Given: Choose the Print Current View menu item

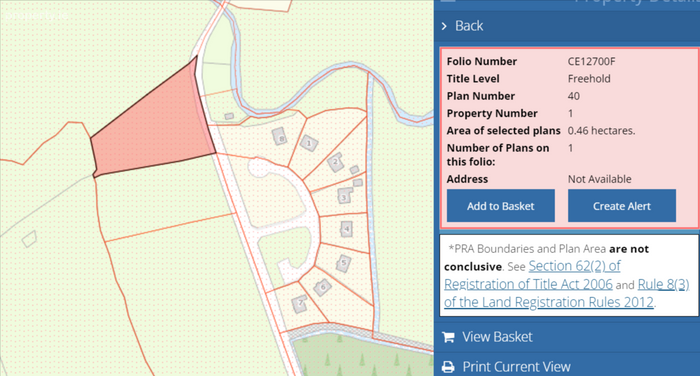Looking at the screenshot, I should pos(567,366).
